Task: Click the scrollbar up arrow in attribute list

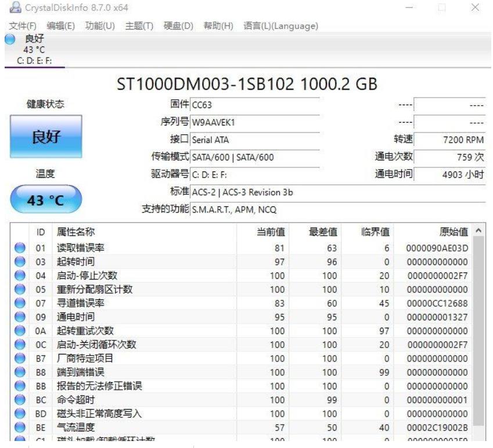Action: [x=478, y=231]
